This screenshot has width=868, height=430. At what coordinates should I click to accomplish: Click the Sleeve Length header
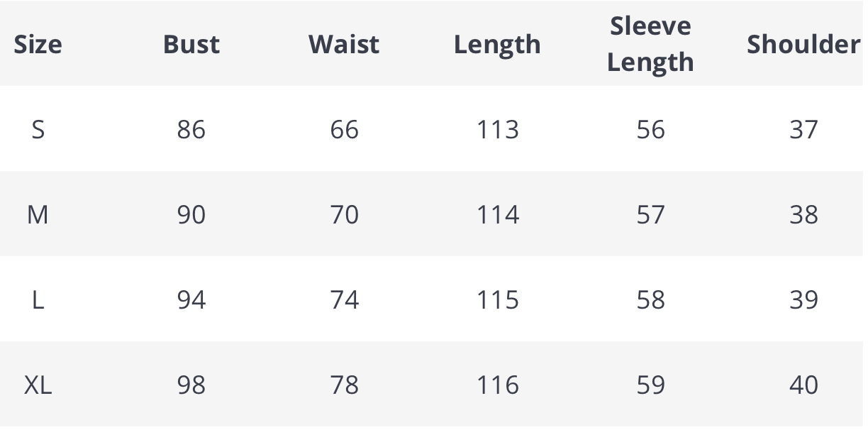coord(650,44)
